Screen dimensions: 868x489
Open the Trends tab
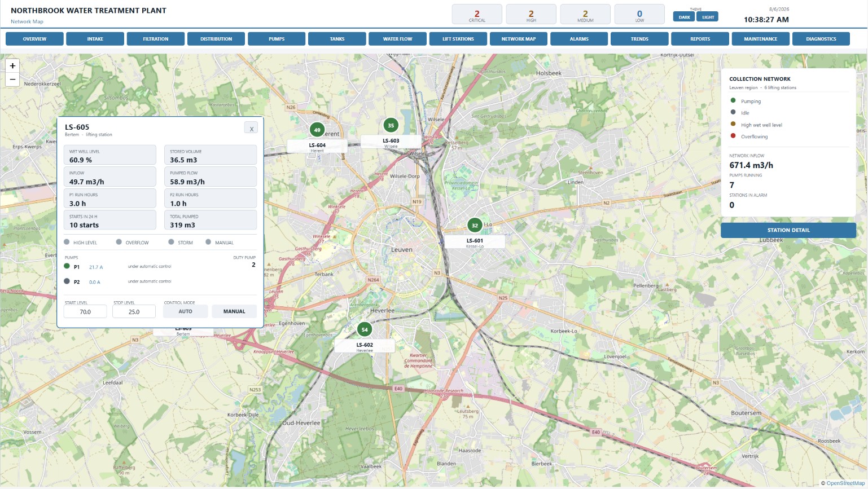pos(639,39)
